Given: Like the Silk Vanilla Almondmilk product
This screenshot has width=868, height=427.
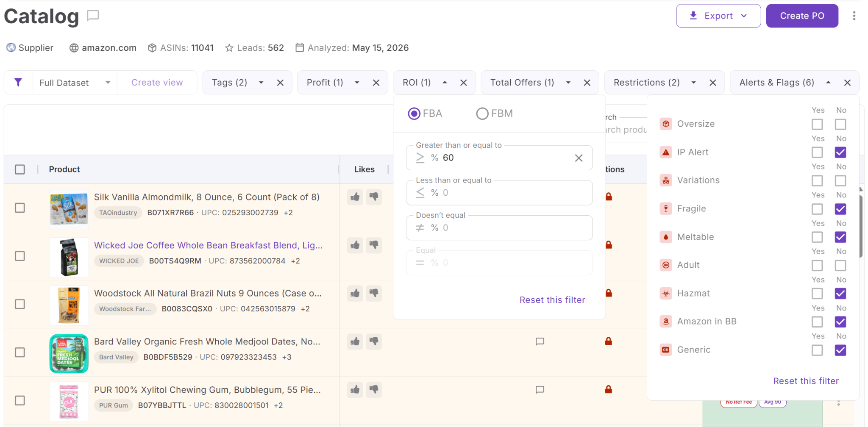Looking at the screenshot, I should 355,197.
